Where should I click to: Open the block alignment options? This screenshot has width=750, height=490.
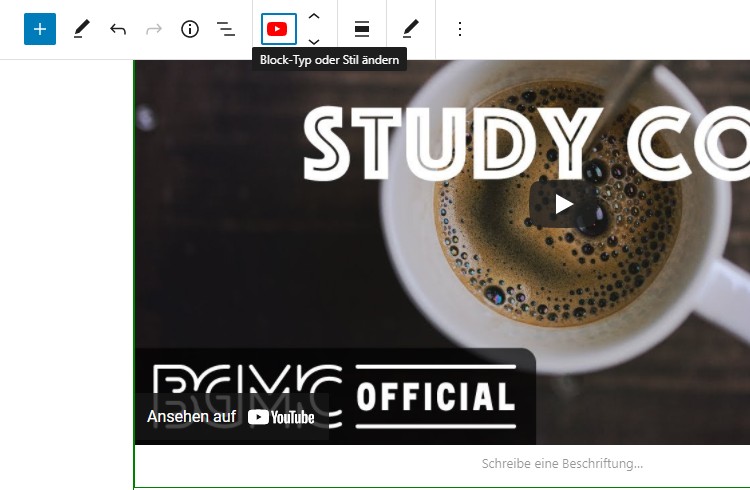tap(362, 29)
